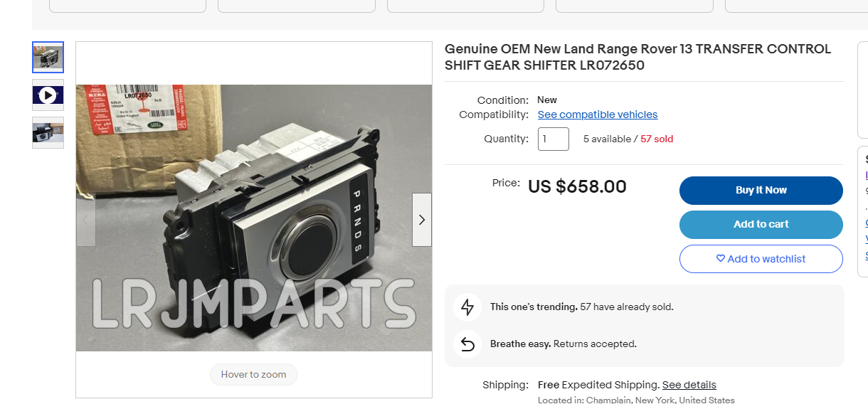Click the lightning trending icon
868x404 pixels.
(x=467, y=307)
